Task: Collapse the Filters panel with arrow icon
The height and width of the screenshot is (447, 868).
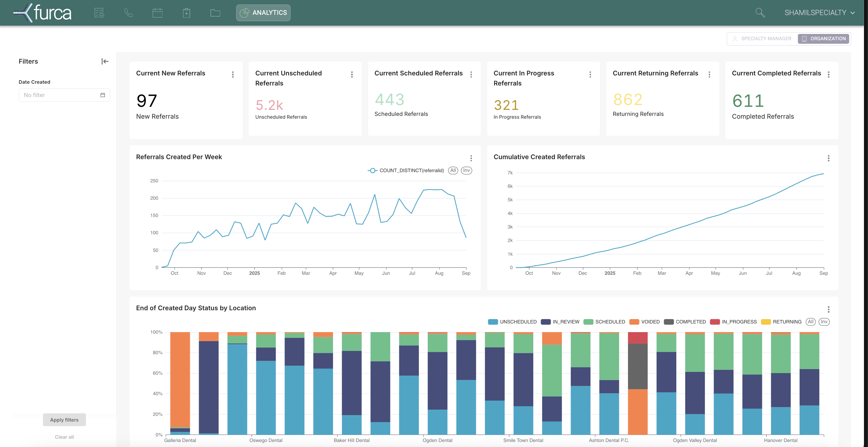Action: (105, 61)
